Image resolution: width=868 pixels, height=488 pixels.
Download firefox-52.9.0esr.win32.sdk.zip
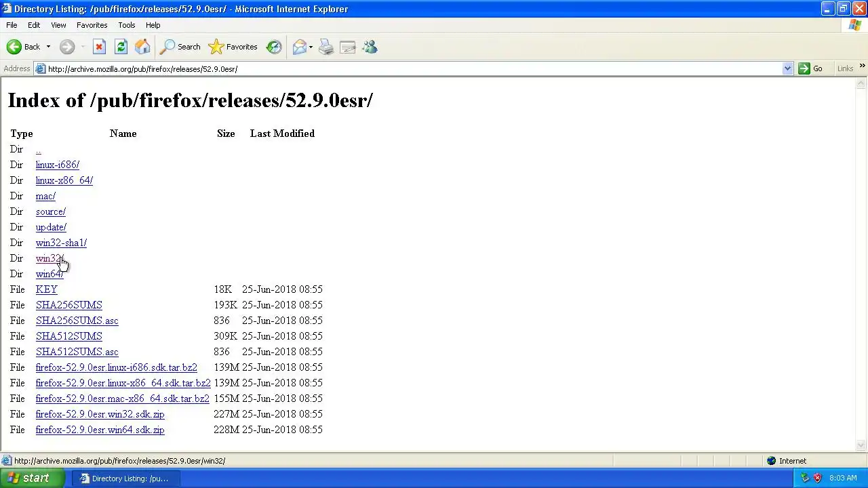[100, 414]
